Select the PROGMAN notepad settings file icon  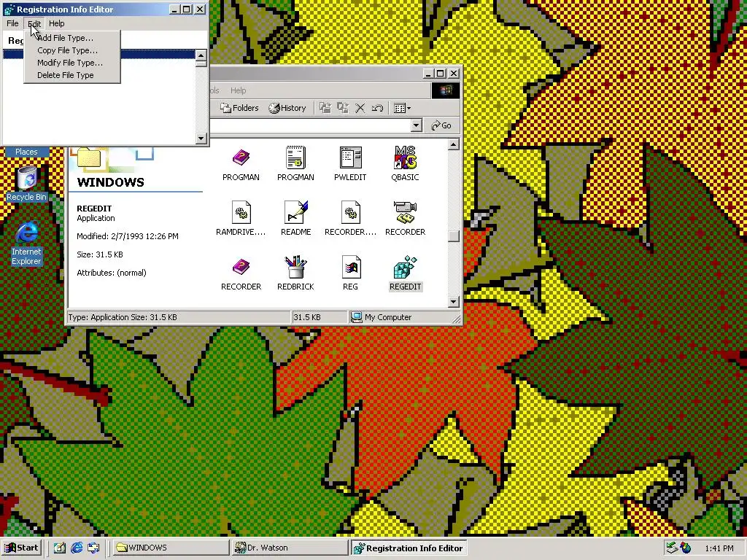point(295,157)
